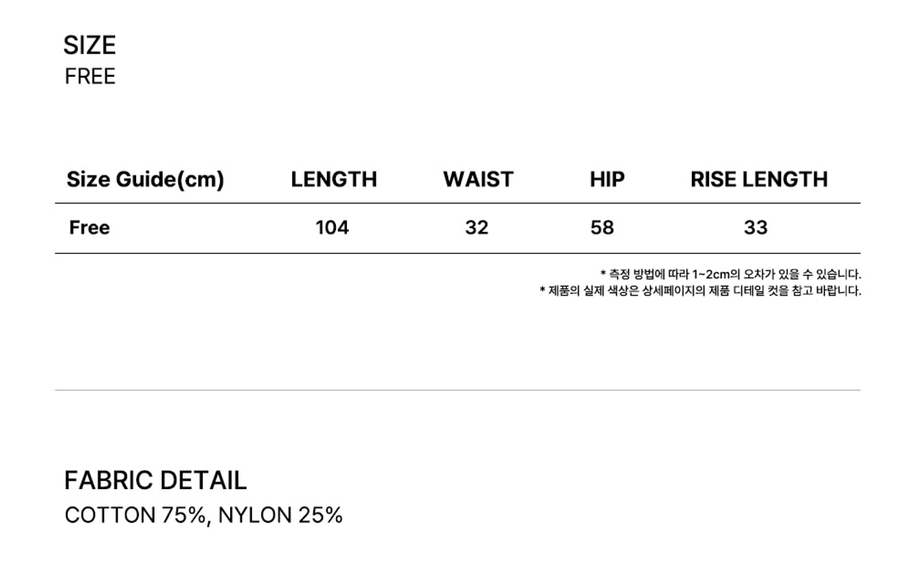Select the Free row label

[89, 227]
